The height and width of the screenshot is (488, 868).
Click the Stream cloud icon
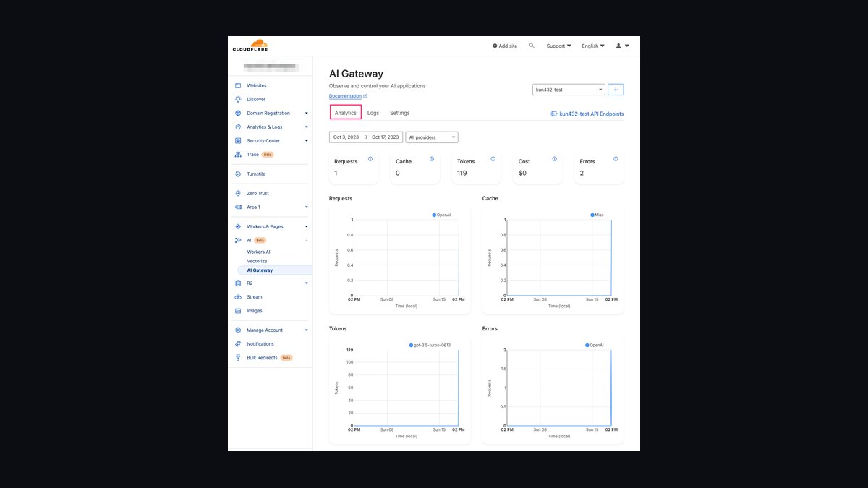click(x=238, y=296)
